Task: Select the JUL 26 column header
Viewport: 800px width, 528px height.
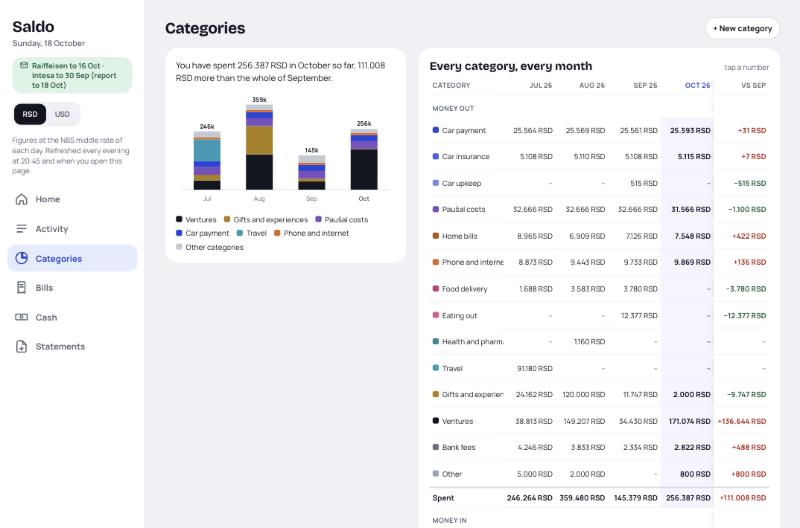Action: (x=541, y=85)
